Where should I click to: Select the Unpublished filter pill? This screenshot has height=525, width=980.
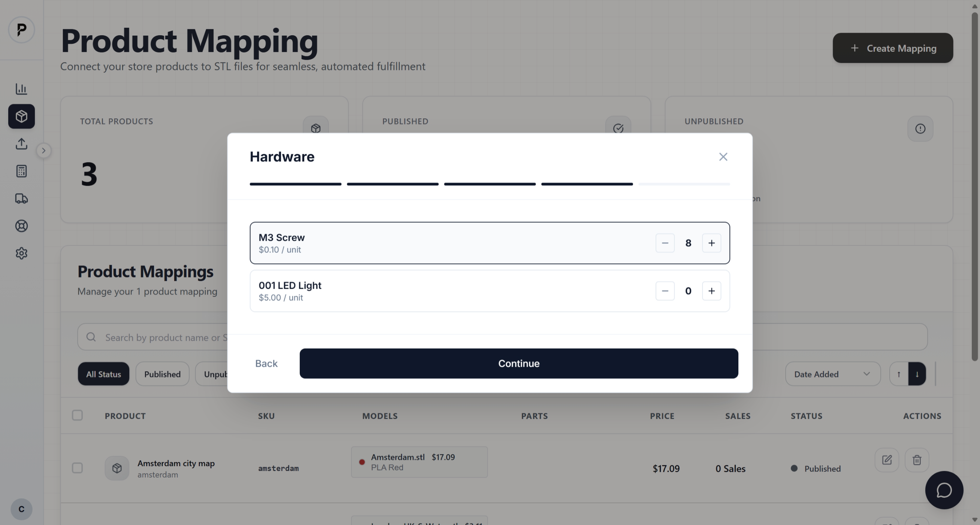[x=212, y=374]
